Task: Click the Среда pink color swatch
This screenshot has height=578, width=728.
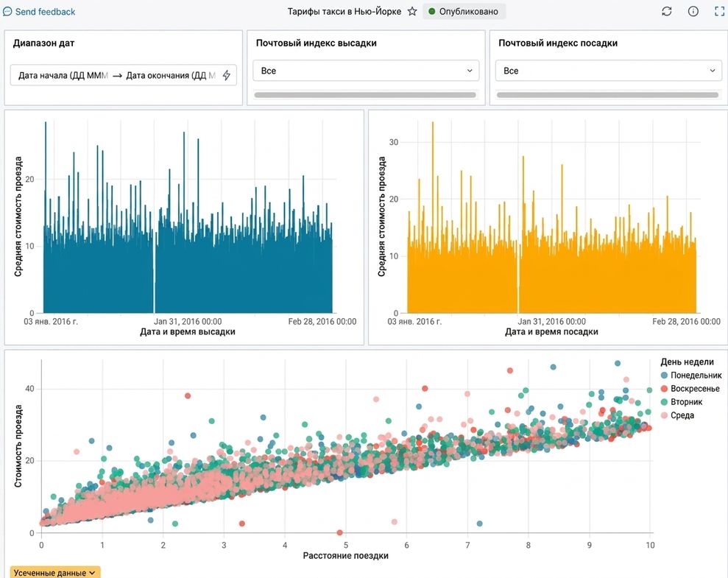Action: (x=664, y=415)
